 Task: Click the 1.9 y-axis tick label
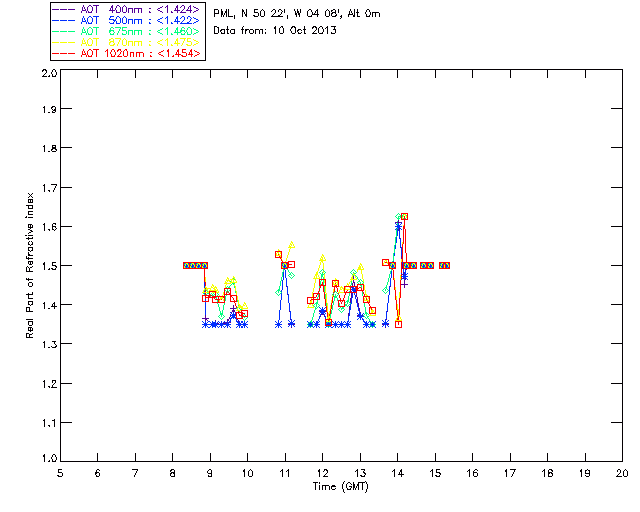coord(49,109)
